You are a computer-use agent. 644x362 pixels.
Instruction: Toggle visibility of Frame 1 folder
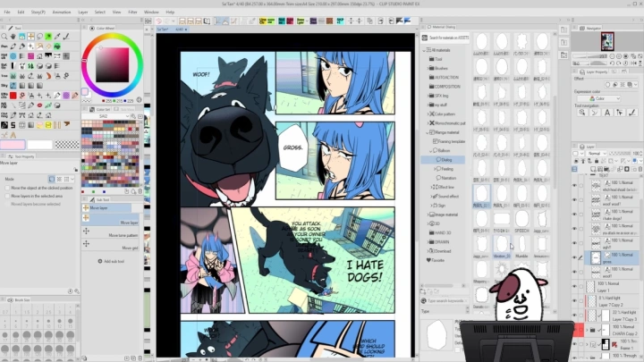point(574,344)
